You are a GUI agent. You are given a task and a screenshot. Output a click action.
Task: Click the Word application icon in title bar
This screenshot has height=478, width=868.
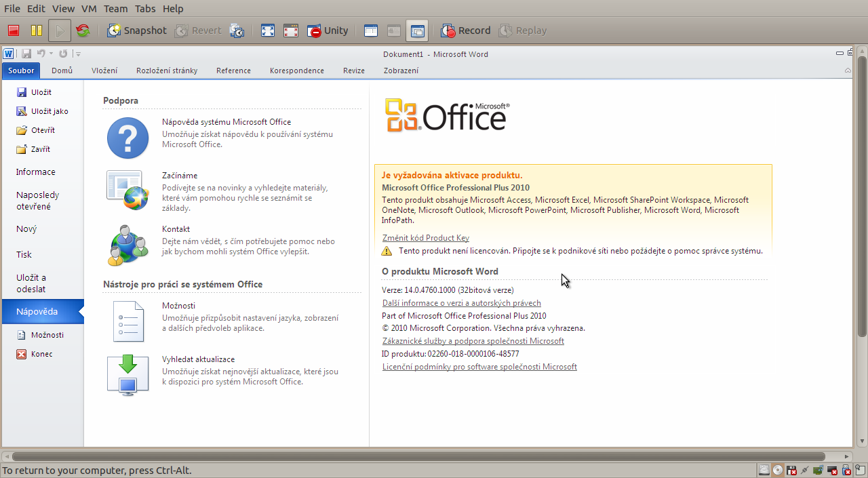[x=9, y=54]
